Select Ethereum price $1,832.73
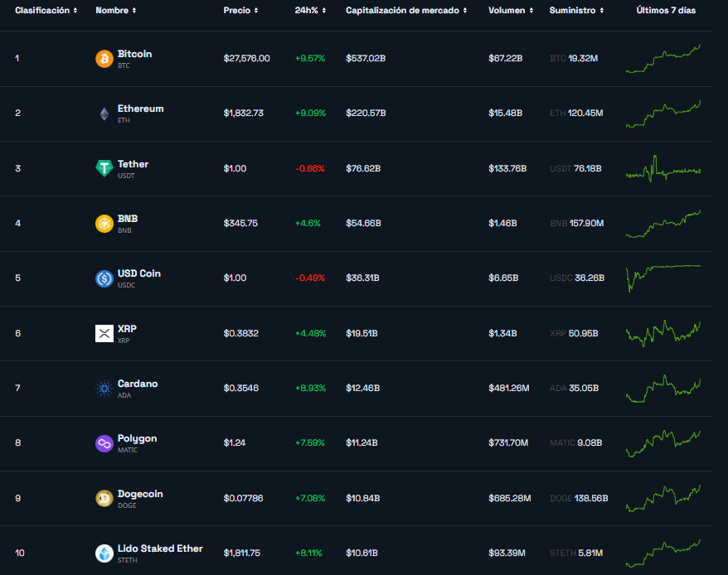This screenshot has width=728, height=575. tap(243, 114)
